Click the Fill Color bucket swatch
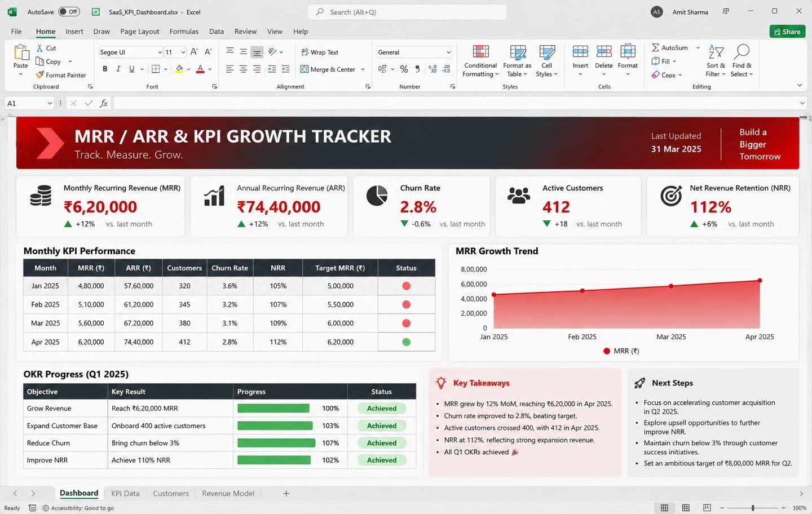 (179, 69)
